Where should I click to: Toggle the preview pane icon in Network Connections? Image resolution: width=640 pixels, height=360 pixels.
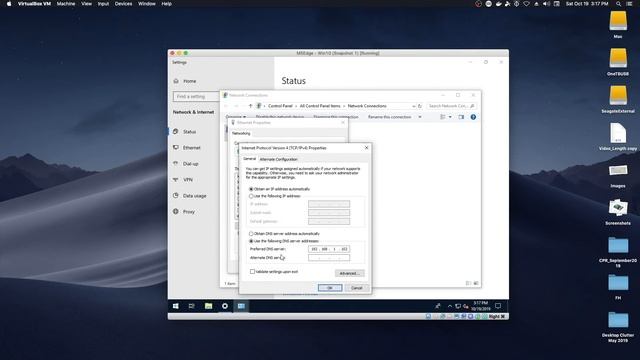pos(461,117)
